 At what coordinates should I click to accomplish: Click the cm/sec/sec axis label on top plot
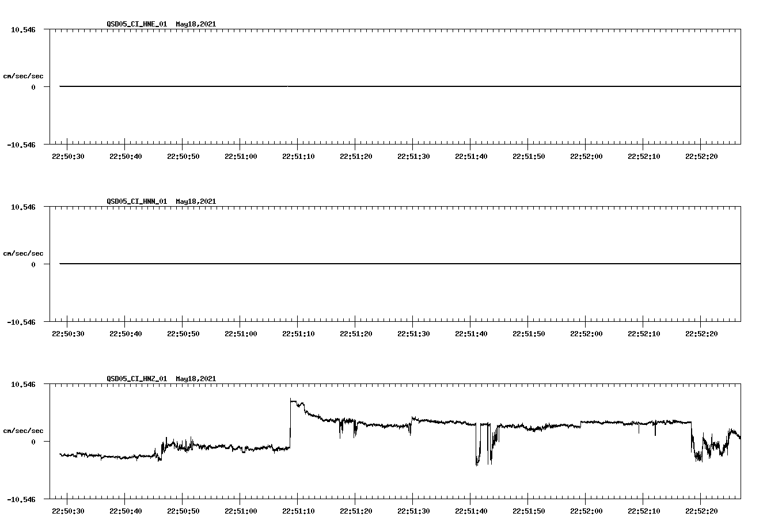23,75
